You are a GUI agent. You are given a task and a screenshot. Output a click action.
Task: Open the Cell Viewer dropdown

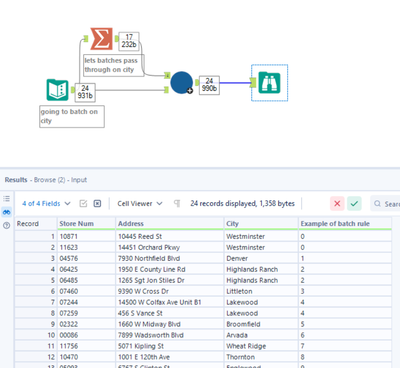coord(140,203)
